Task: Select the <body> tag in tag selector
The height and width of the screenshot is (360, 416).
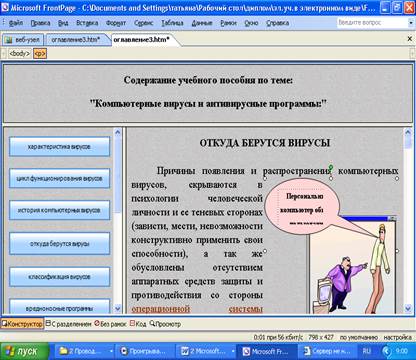Action: click(20, 53)
